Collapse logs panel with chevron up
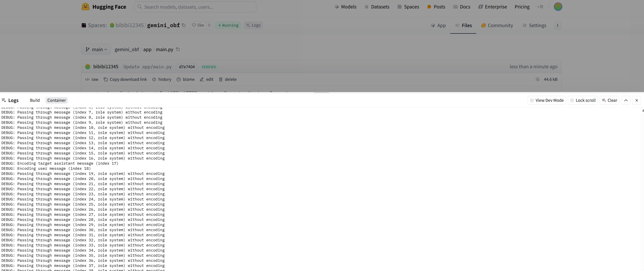Screen dimensions: 644x271 [x=626, y=100]
